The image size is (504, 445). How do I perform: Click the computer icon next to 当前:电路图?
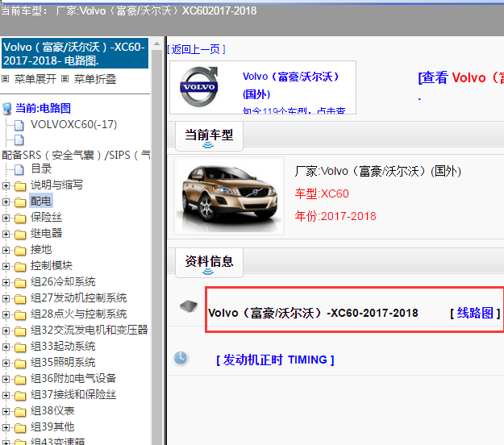pyautogui.click(x=7, y=109)
